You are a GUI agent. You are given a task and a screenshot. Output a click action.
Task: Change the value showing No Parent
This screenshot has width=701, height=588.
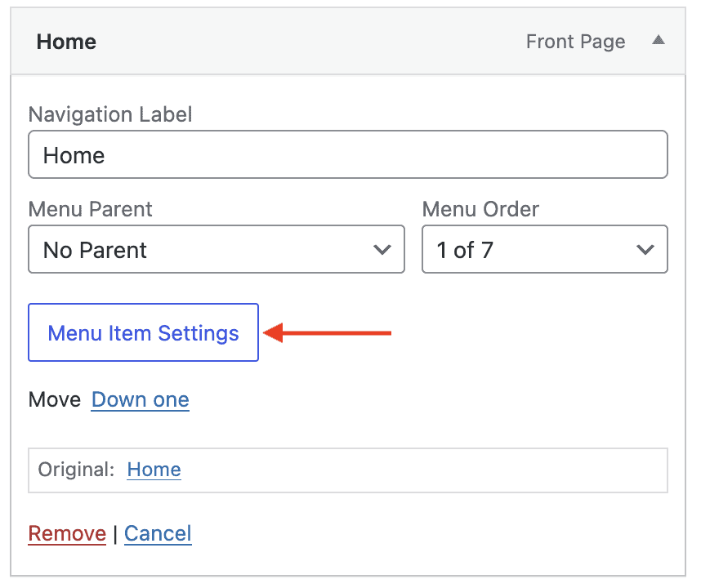click(x=216, y=249)
